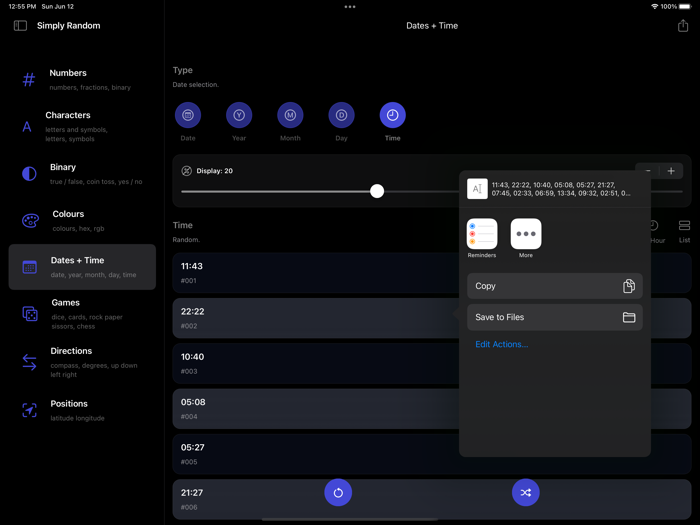Tap the shuffle button
700x525 pixels.
pyautogui.click(x=525, y=492)
